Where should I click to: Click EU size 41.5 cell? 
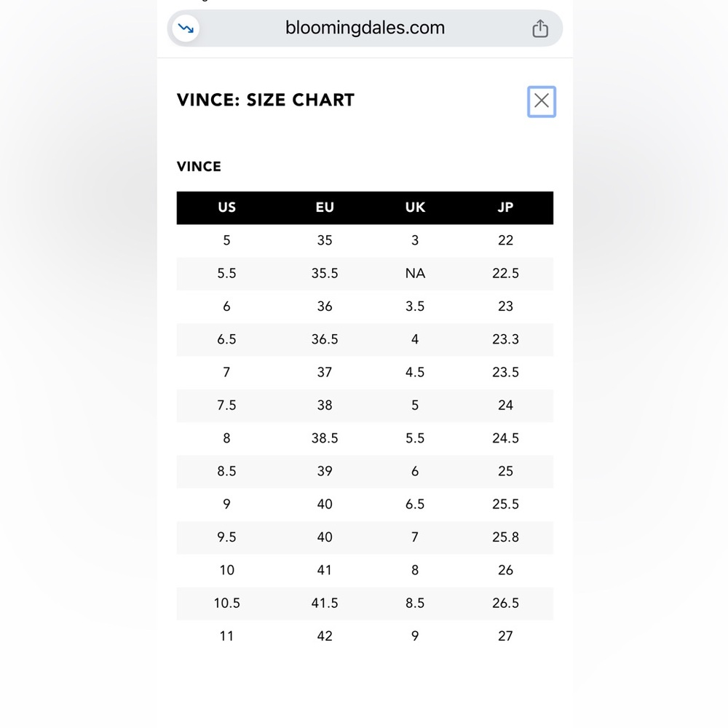(x=325, y=603)
